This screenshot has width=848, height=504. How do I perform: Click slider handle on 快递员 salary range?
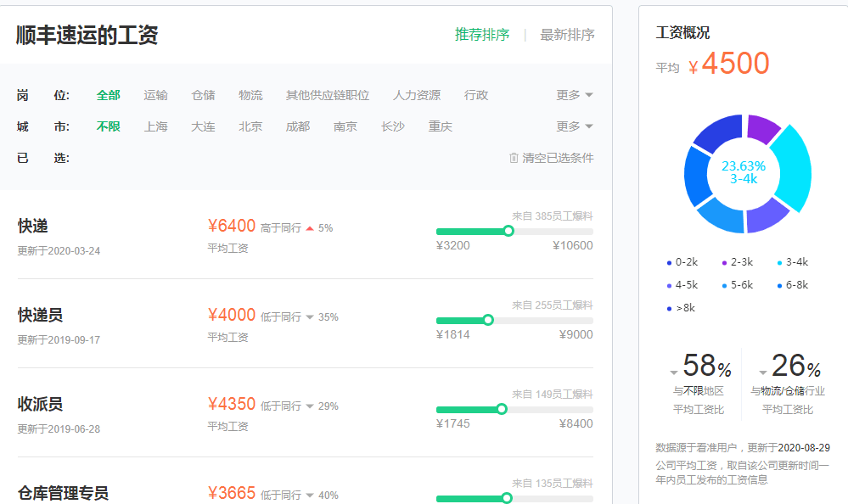click(x=488, y=320)
